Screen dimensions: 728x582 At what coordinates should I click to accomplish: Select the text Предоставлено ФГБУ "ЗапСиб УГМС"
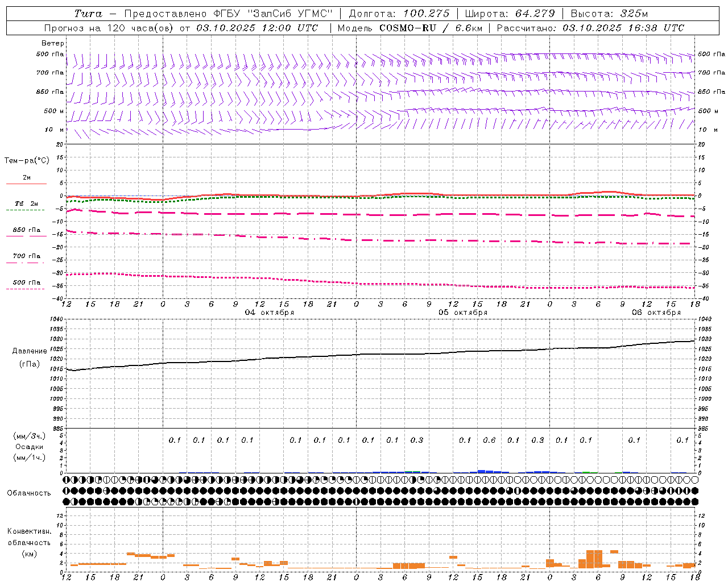227,14
